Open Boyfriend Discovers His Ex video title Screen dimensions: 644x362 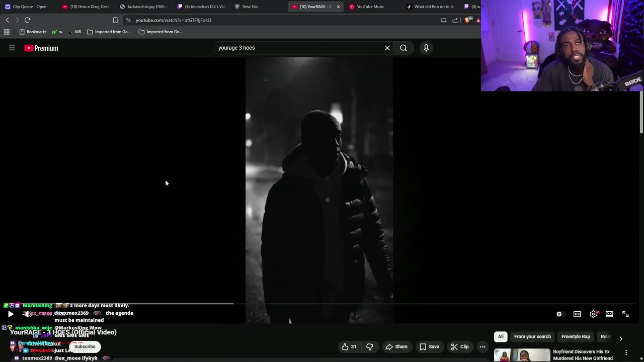click(x=583, y=355)
